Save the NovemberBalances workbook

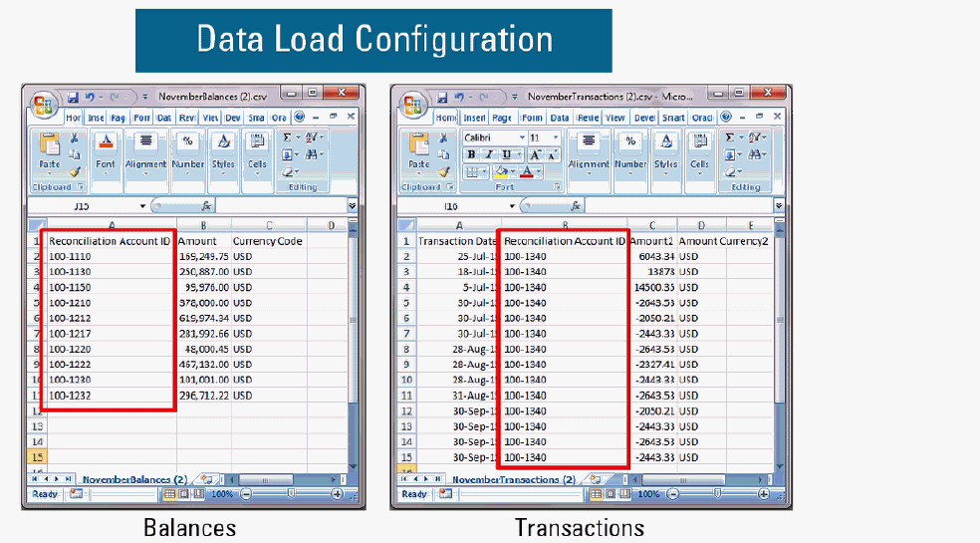[73, 97]
